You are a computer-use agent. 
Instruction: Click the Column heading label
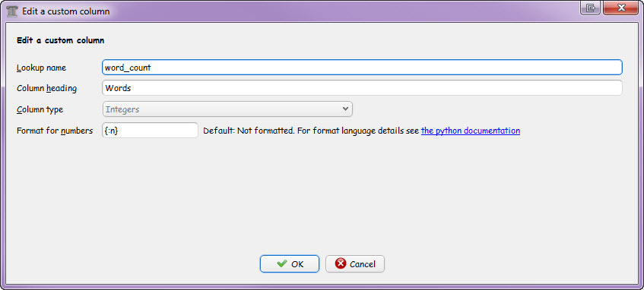(x=46, y=88)
